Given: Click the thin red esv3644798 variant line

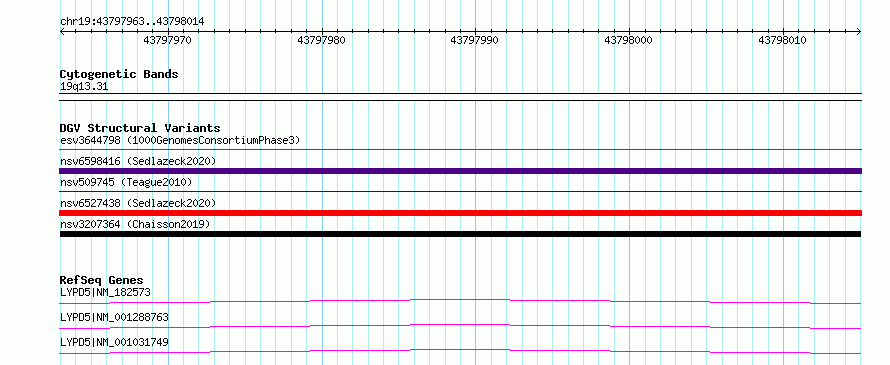Looking at the screenshot, I should (461, 150).
